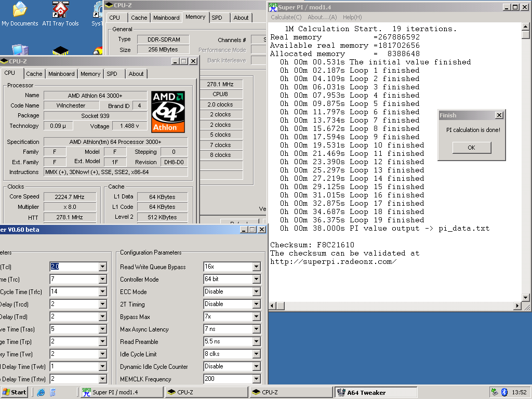Click the Core Speed 2224.7 MHz value
This screenshot has width=532, height=399.
pos(70,197)
